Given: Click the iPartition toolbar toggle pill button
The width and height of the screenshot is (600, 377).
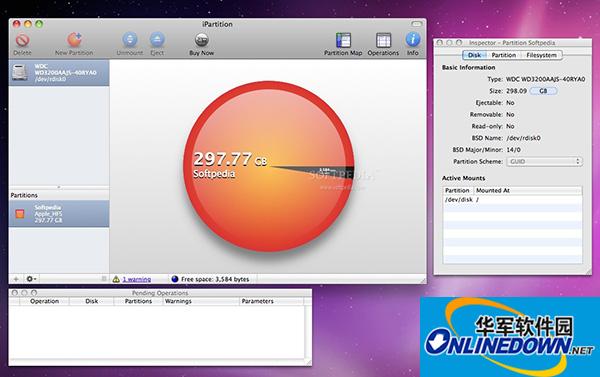Looking at the screenshot, I should [416, 24].
